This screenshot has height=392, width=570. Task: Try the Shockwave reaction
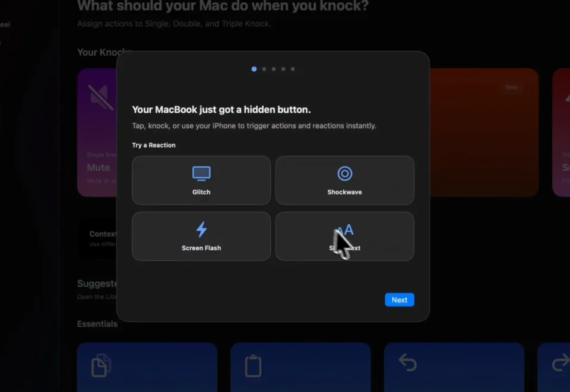(344, 180)
